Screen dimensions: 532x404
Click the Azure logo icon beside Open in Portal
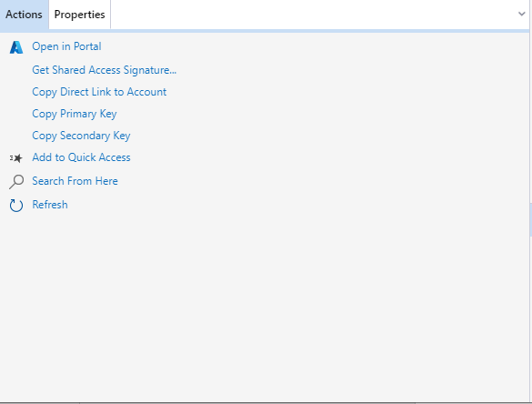coord(16,46)
